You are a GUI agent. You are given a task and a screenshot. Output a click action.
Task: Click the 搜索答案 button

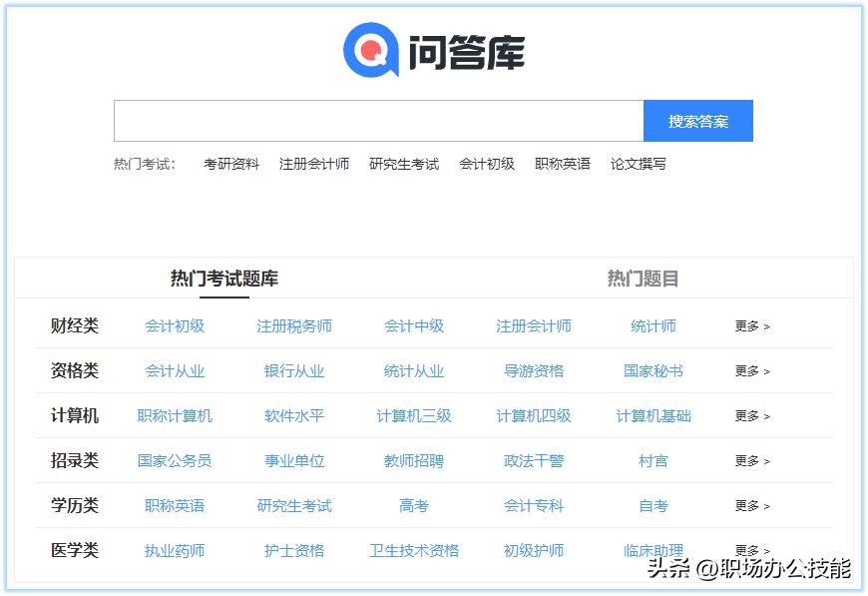coord(698,120)
